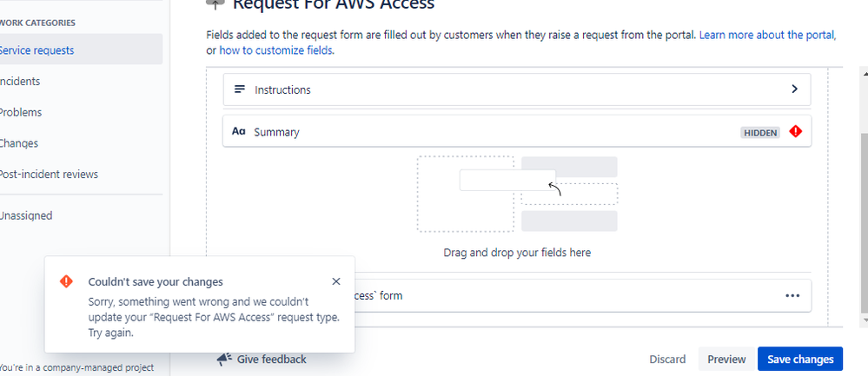Expand the Instructions row chevron
Image resolution: width=868 pixels, height=376 pixels.
tap(794, 89)
